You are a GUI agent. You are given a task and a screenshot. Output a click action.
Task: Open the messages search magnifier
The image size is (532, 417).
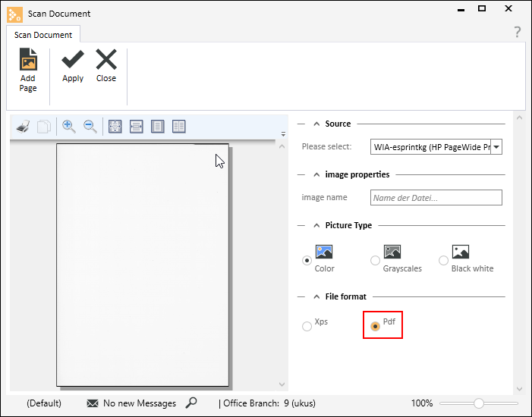(191, 403)
